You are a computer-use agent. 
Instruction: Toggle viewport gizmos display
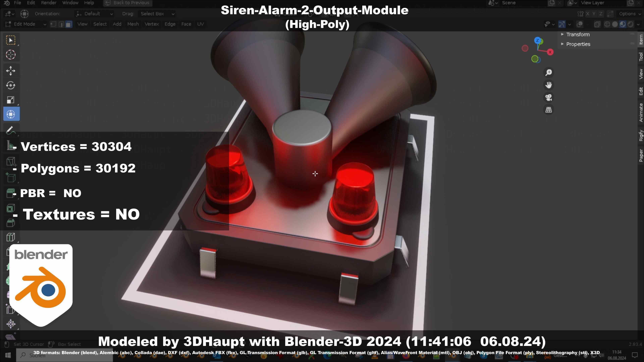[562, 24]
